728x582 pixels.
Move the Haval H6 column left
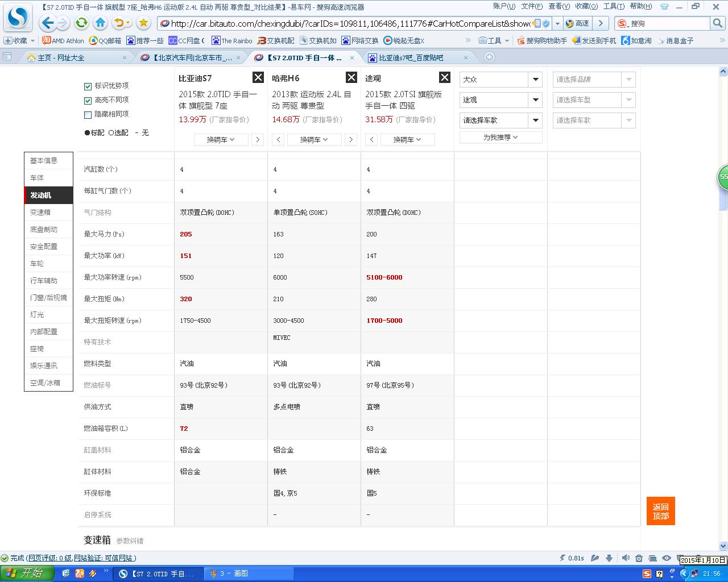[x=278, y=139]
